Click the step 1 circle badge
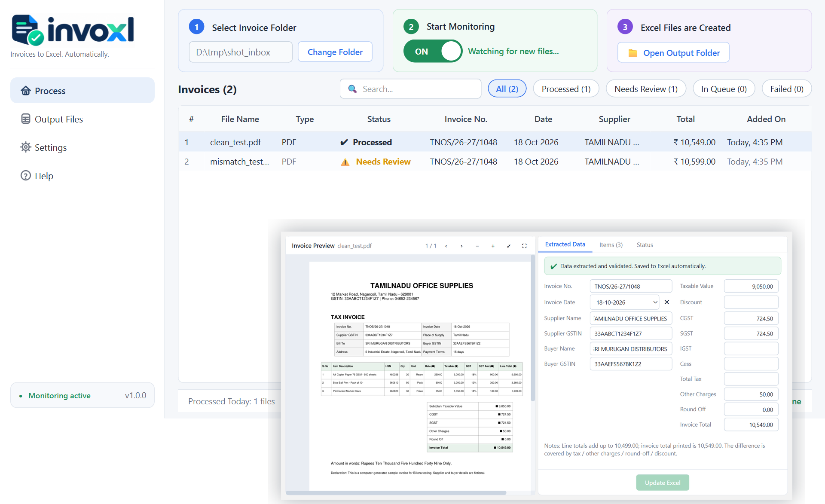Image resolution: width=825 pixels, height=504 pixels. [x=196, y=27]
